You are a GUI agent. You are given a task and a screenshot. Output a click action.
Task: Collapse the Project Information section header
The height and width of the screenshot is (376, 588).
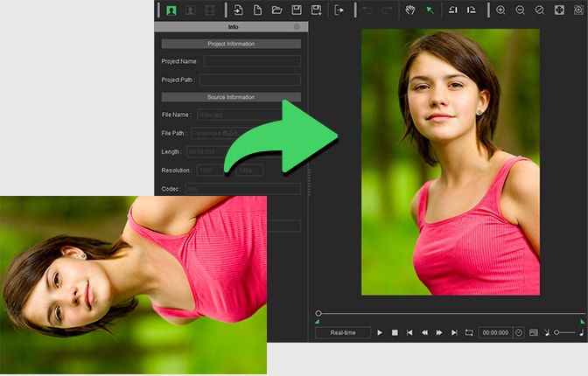[231, 44]
